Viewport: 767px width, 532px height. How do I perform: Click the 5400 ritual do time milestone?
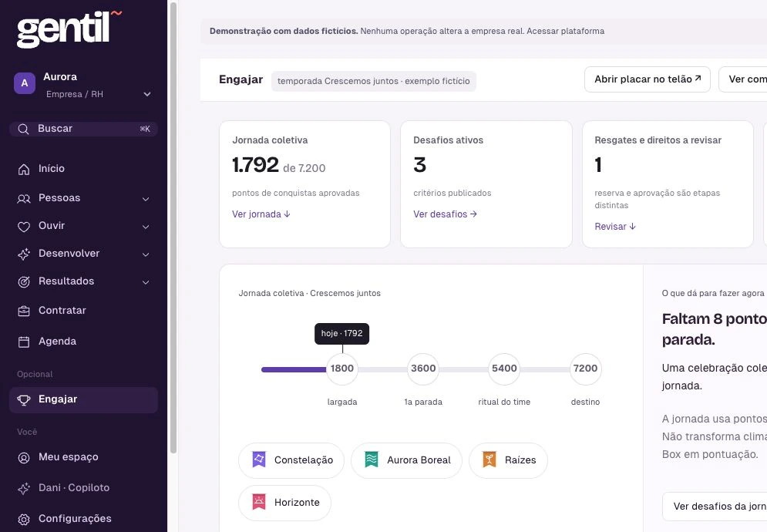[x=504, y=369]
